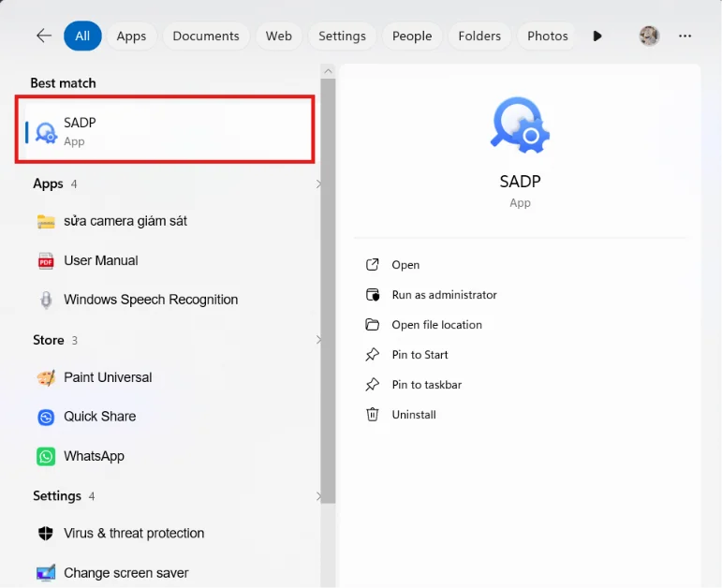Click the Open file location folder icon
The height and width of the screenshot is (588, 722).
coord(372,325)
